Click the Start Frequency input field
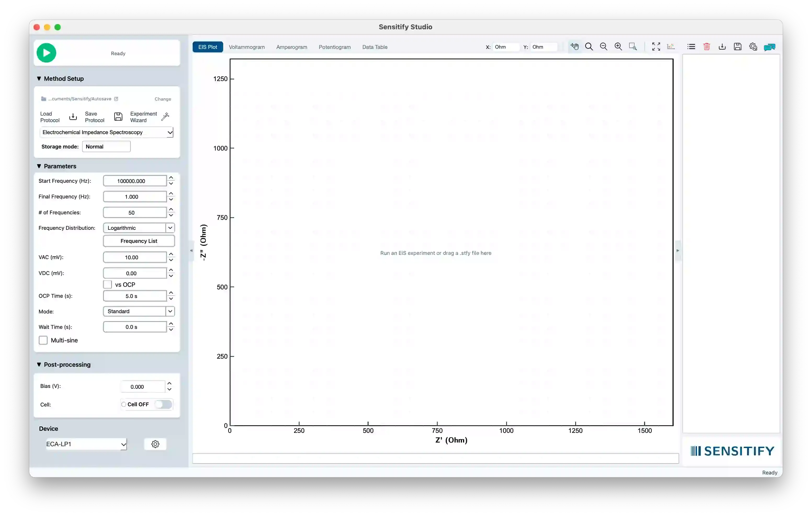This screenshot has height=516, width=812. pos(134,181)
